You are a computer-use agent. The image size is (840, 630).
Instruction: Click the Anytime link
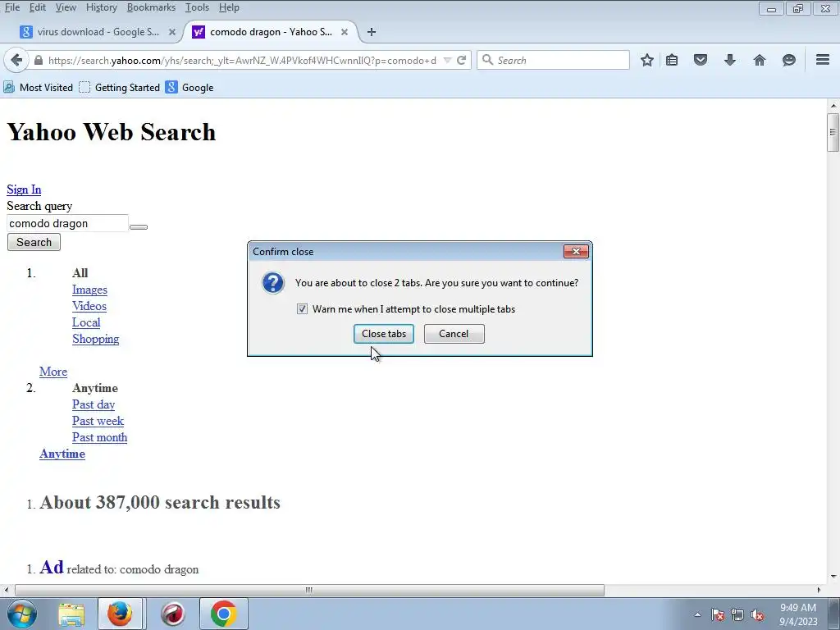62,454
